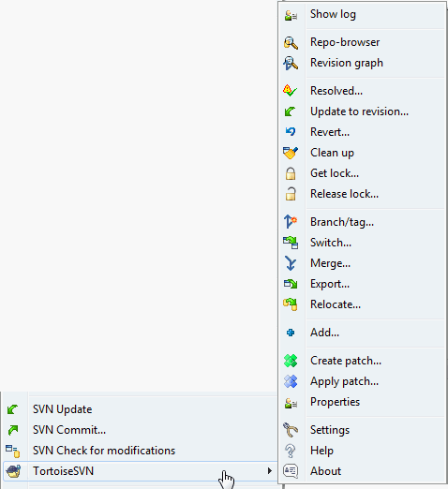This screenshot has height=489, width=448.
Task: Click the Repo-browser magnifier icon
Action: coord(291,43)
